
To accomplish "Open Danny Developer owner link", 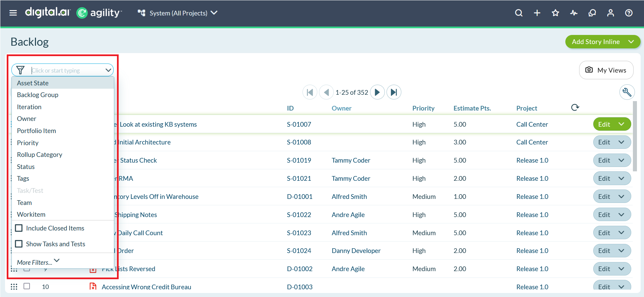I will click(356, 251).
